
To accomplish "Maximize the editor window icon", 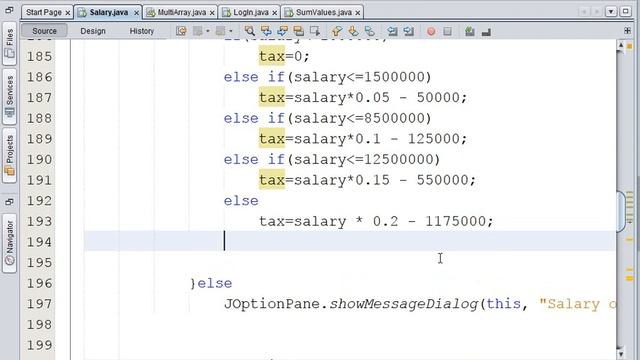I will 625,11.
